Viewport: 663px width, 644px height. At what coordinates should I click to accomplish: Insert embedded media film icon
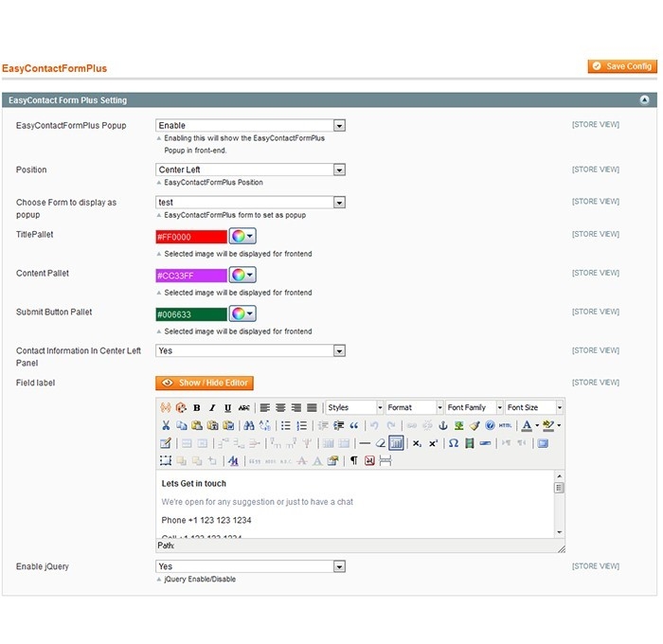pos(470,443)
